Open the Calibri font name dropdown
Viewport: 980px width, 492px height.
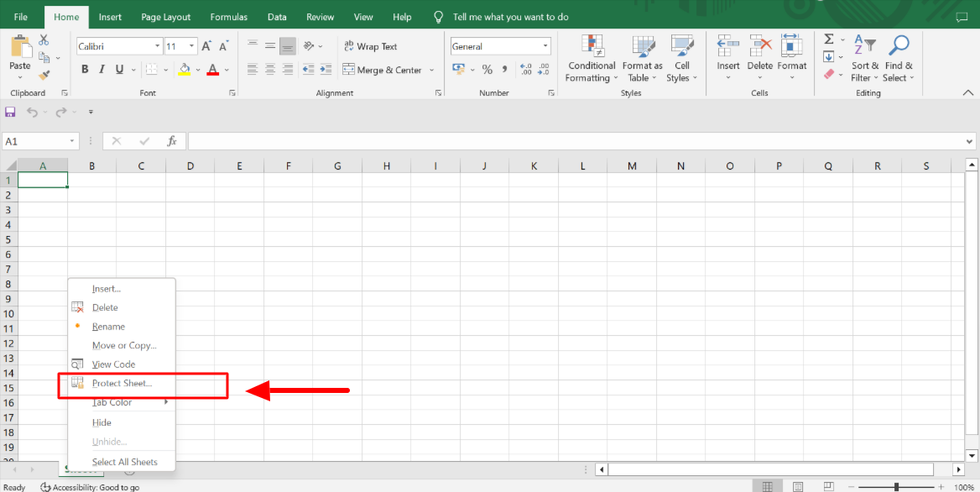pyautogui.click(x=158, y=46)
